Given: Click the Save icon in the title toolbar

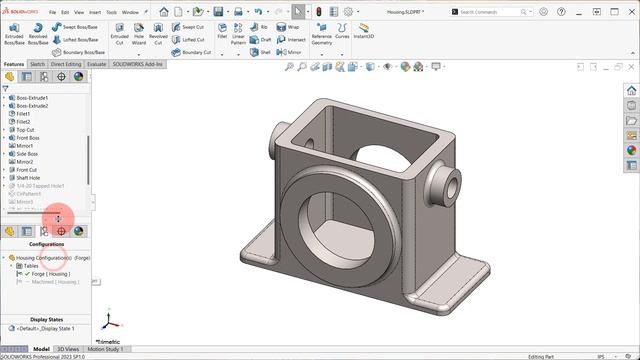Looking at the screenshot, I should click(218, 12).
